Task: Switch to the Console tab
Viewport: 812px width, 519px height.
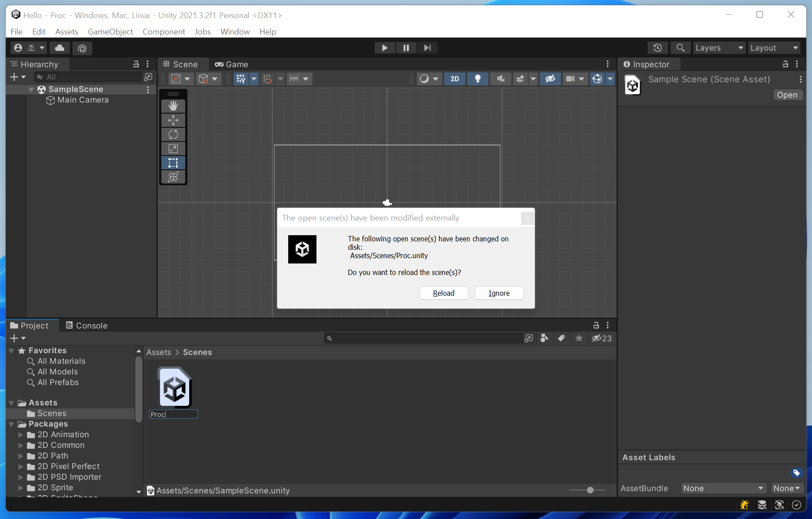Action: pos(87,325)
